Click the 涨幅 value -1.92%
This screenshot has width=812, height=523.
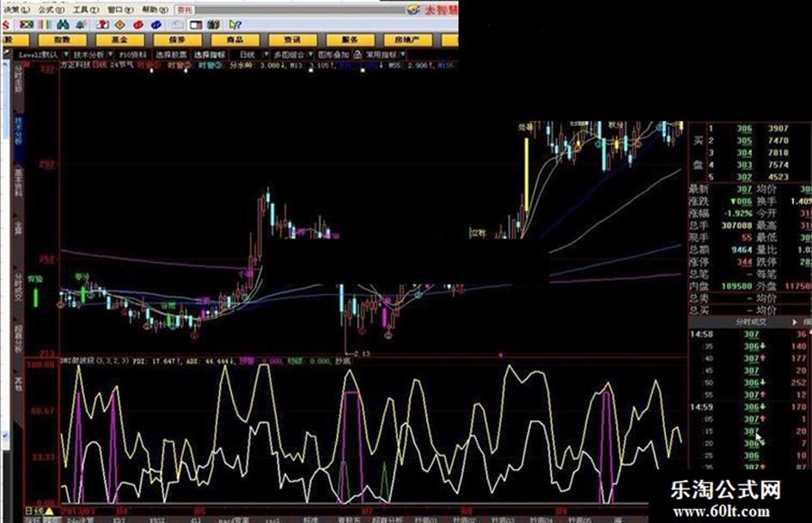(737, 213)
